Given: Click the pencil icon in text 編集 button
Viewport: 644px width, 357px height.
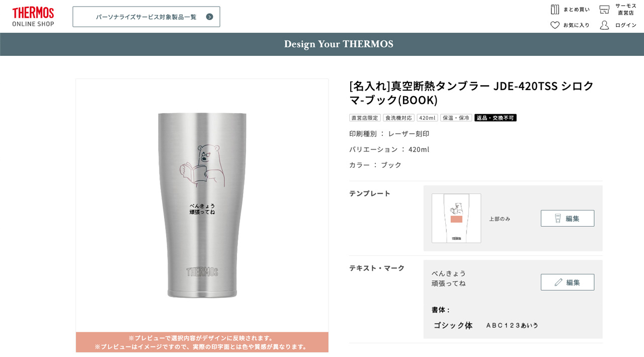Looking at the screenshot, I should click(x=558, y=282).
